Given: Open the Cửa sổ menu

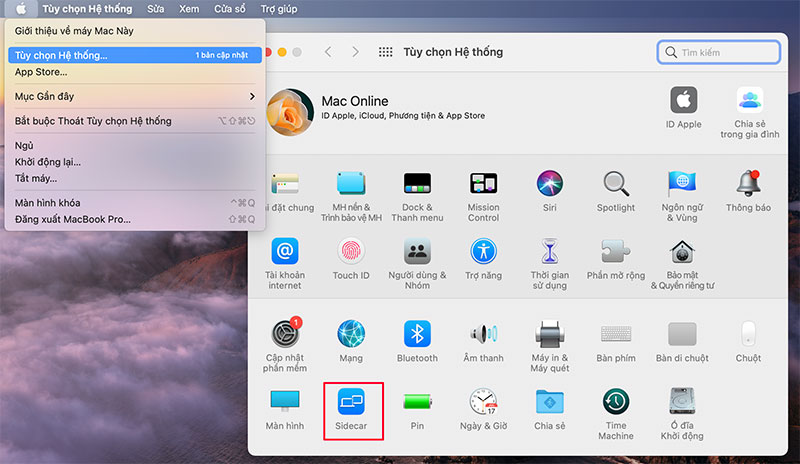Looking at the screenshot, I should (230, 9).
